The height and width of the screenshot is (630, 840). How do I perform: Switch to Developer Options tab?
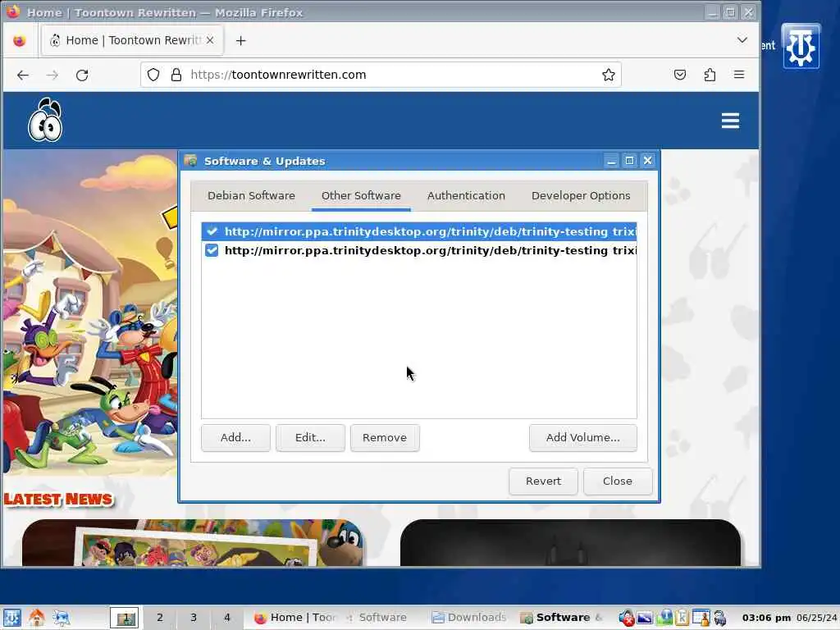click(x=581, y=196)
